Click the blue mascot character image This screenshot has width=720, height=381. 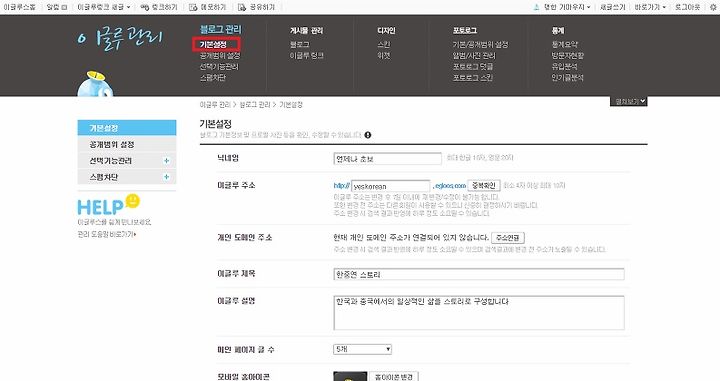[95, 84]
